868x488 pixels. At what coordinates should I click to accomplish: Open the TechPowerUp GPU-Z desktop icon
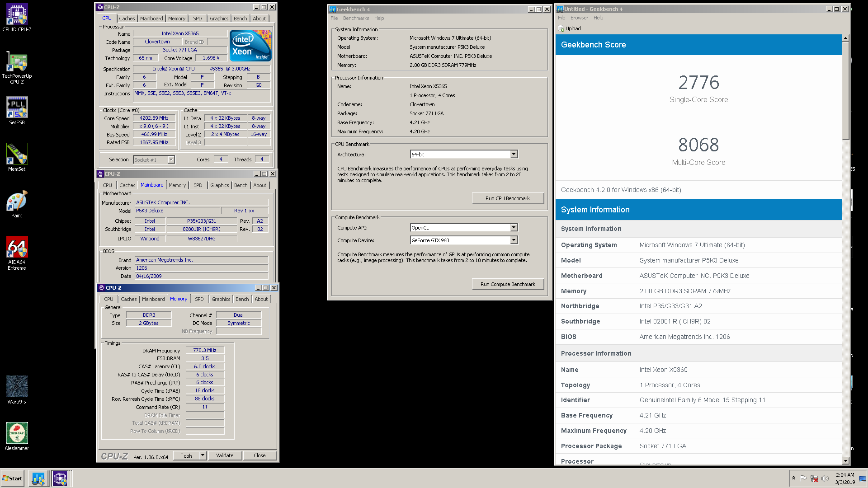point(17,68)
